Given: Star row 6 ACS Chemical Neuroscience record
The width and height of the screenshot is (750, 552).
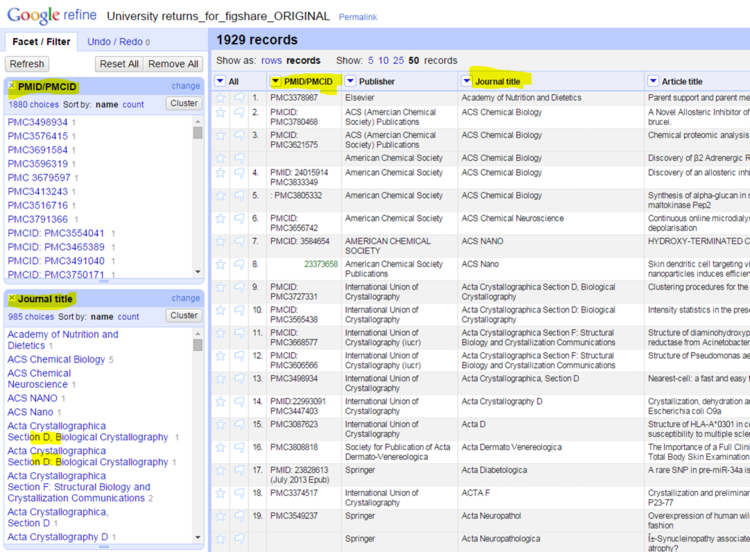Looking at the screenshot, I should pos(220,219).
